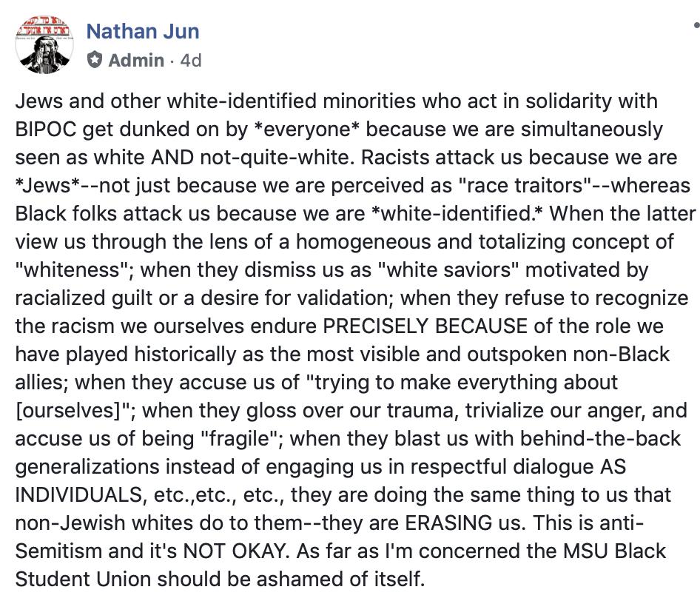The image size is (700, 601).
Task: Select the Admin label beside the badge
Action: pyautogui.click(x=136, y=60)
